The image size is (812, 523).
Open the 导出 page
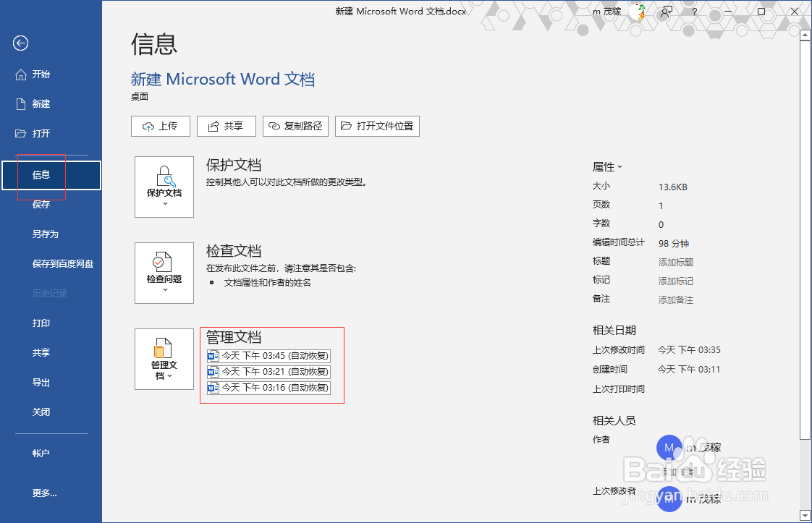coord(51,383)
